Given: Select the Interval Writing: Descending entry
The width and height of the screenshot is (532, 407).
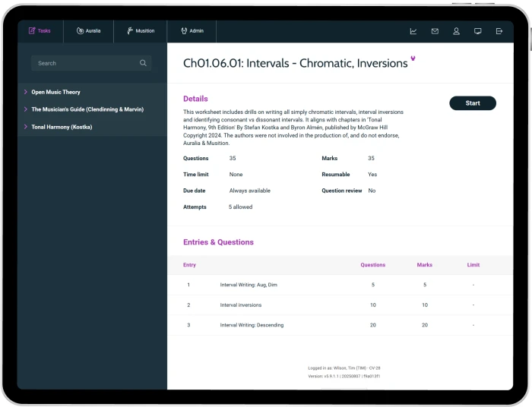Looking at the screenshot, I should point(252,325).
